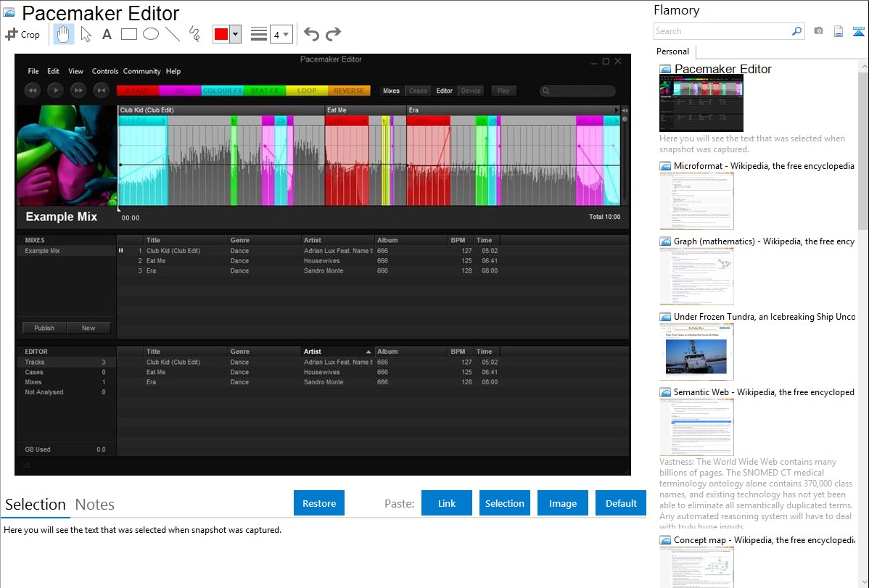This screenshot has width=869, height=588.
Task: Toggle the orange REVERSE effect button
Action: pos(349,91)
